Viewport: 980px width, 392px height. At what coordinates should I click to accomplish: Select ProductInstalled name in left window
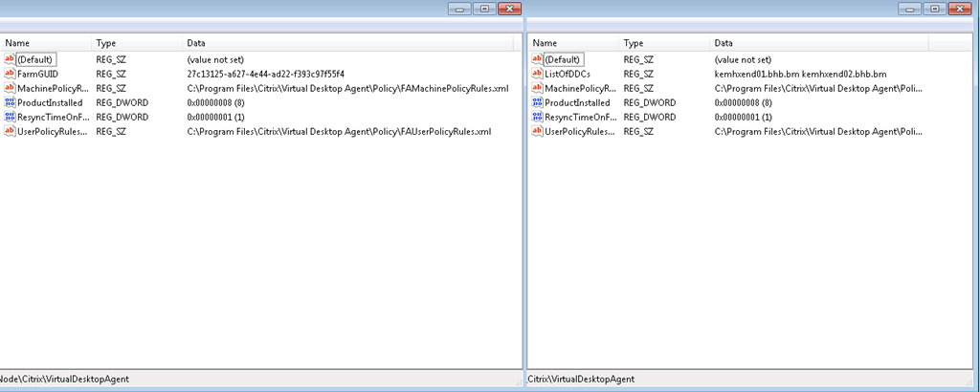pyautogui.click(x=50, y=102)
